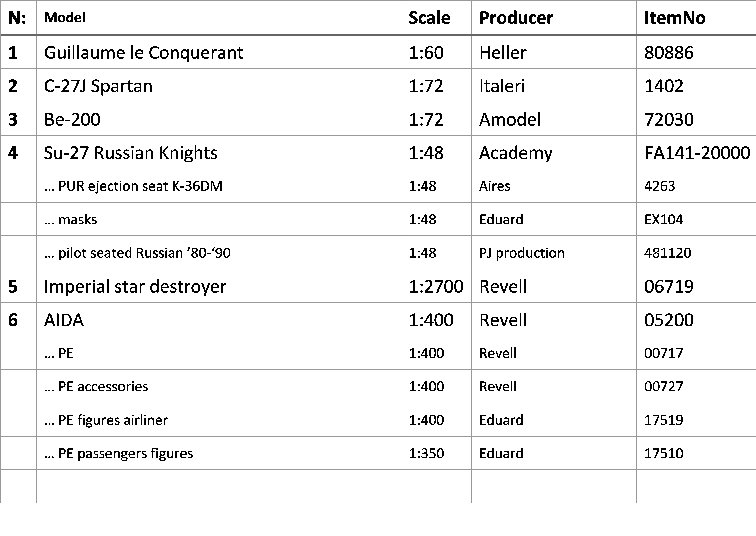Screen dimensions: 756x536
Task: Click the Be-200 model cell
Action: [x=72, y=119]
